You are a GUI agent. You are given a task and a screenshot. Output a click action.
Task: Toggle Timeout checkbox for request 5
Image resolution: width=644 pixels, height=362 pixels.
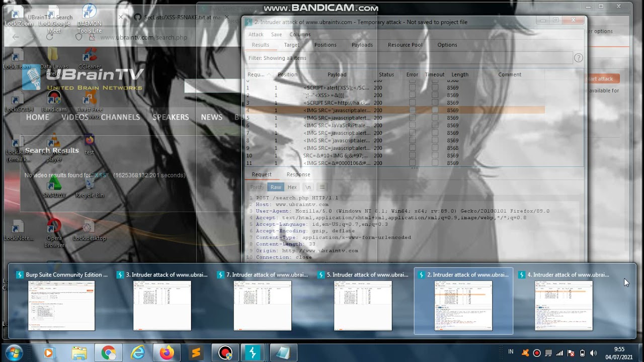[435, 118]
